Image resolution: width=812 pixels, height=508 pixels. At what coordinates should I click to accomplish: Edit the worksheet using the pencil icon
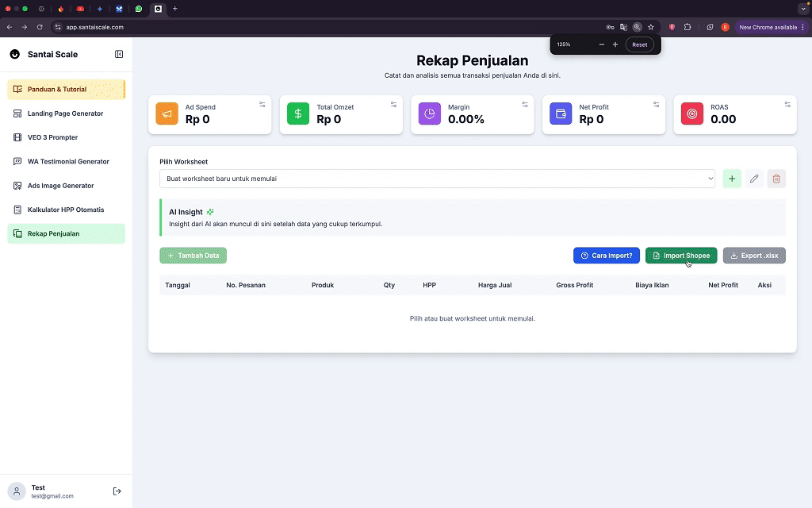[x=753, y=179]
